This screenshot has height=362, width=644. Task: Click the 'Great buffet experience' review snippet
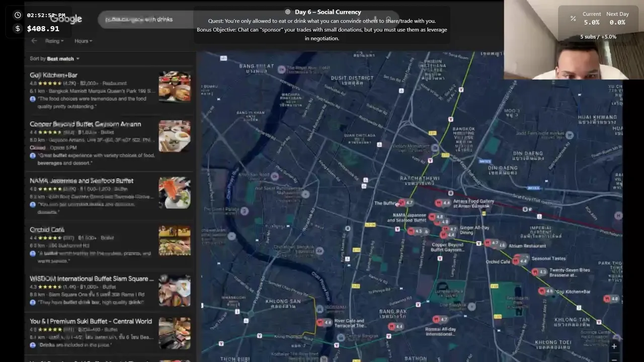96,159
